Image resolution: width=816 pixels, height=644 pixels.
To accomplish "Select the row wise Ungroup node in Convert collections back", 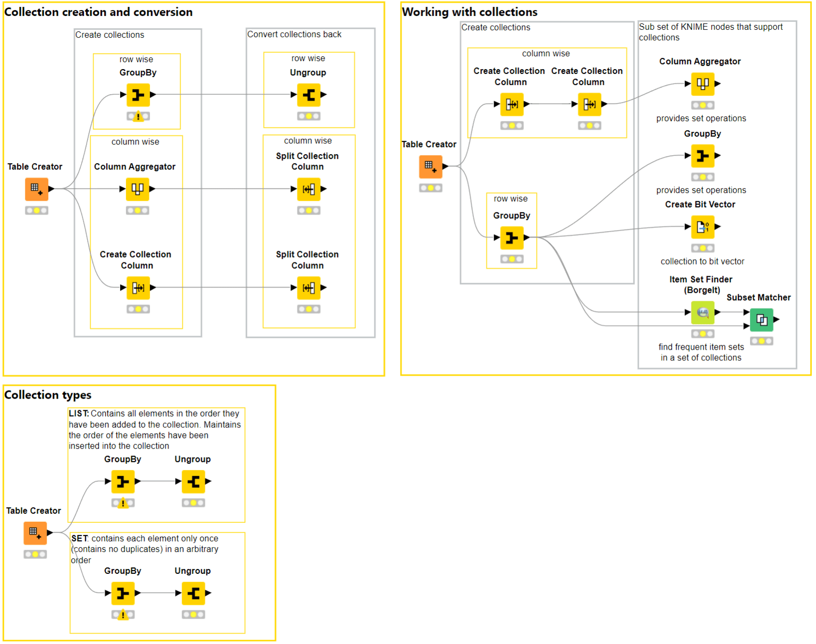I will 309,95.
